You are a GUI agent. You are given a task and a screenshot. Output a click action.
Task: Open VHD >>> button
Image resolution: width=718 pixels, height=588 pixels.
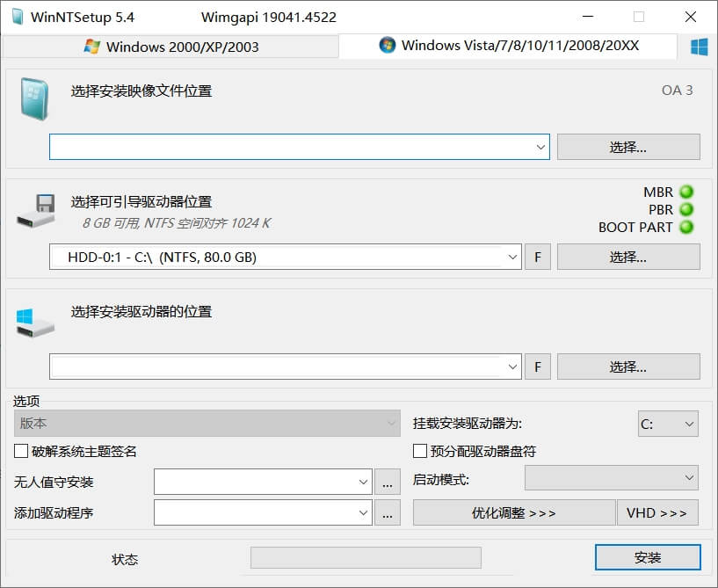pyautogui.click(x=657, y=512)
